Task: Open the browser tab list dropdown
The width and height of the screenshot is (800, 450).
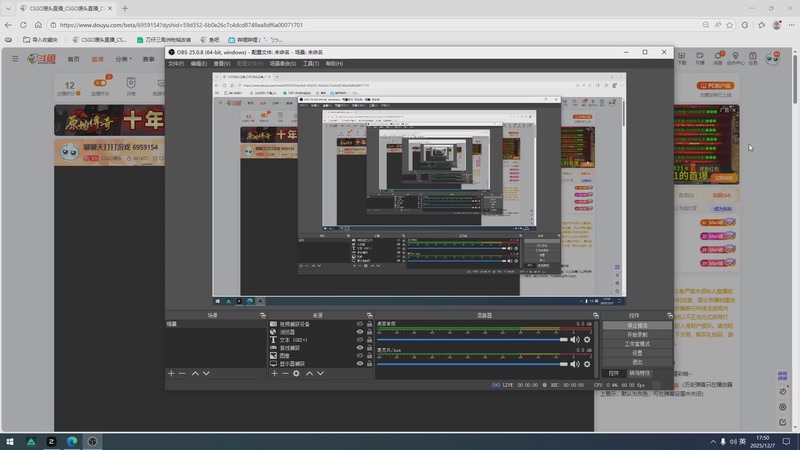Action: point(8,8)
